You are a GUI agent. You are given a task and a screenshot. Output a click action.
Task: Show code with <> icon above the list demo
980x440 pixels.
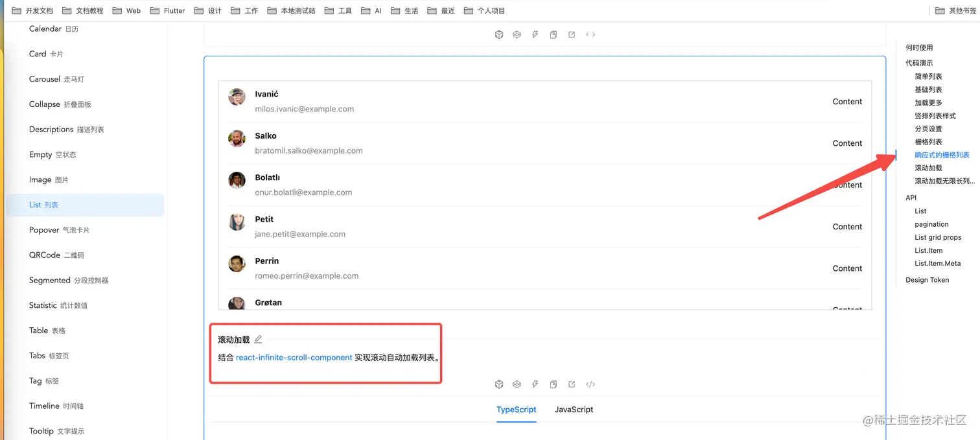click(590, 35)
